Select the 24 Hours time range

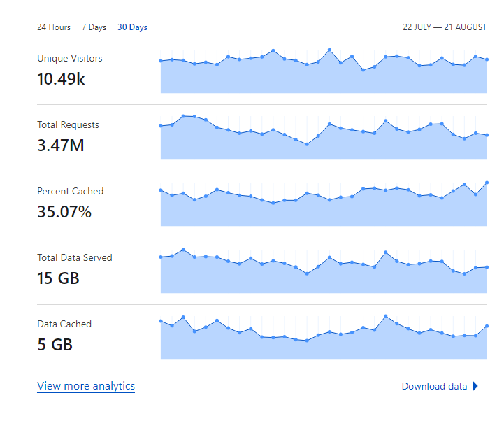point(54,27)
